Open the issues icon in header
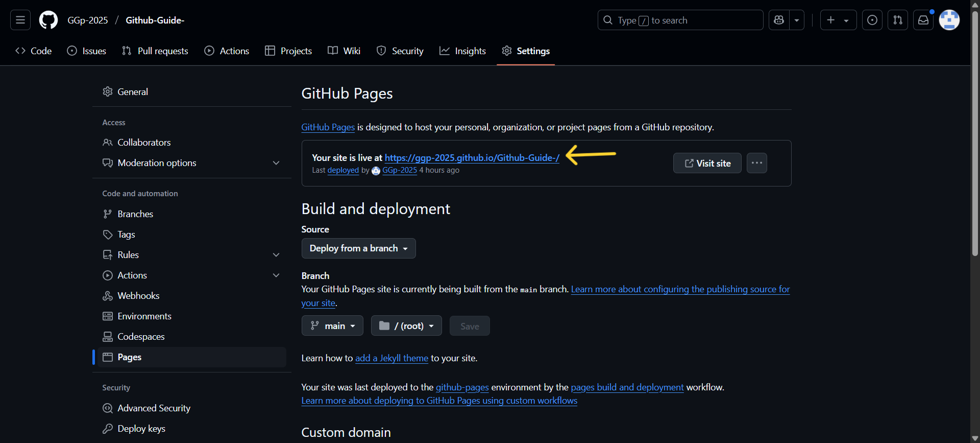This screenshot has height=443, width=980. (x=872, y=20)
